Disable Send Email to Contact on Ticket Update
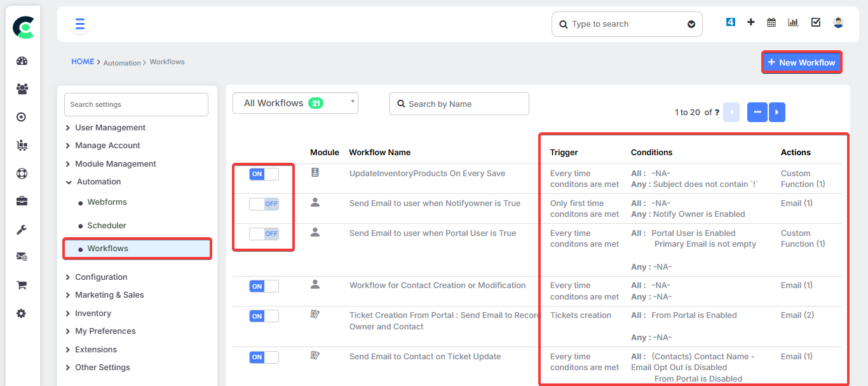Screen dimensions: 868x386 264,357
